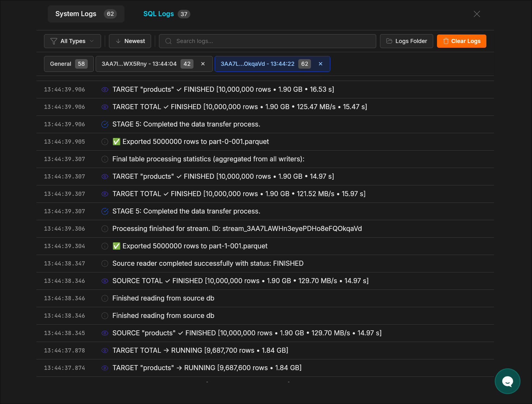
Task: Click timestamp 13:44:38.345
Action: click(65, 333)
